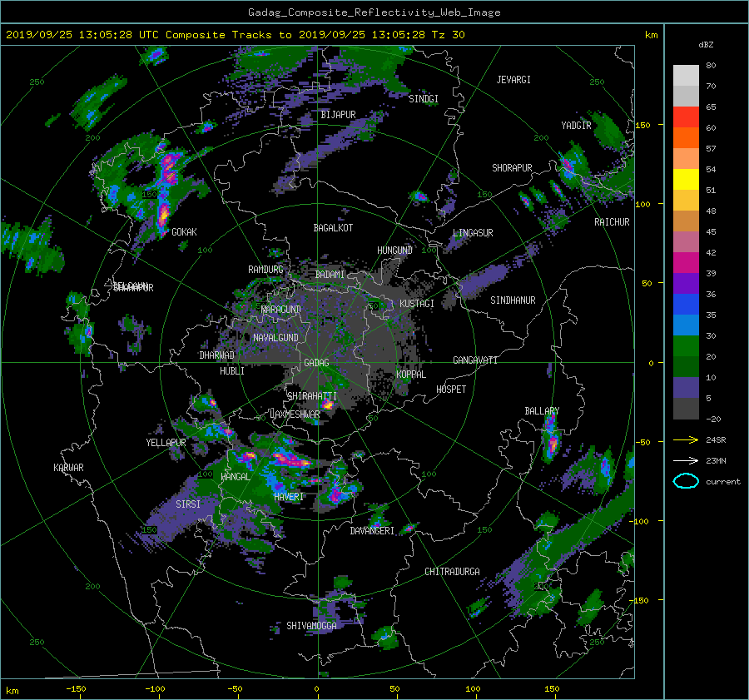Screen dimensions: 749x700
Task: Click the SIRSI city label
Action: coord(188,504)
